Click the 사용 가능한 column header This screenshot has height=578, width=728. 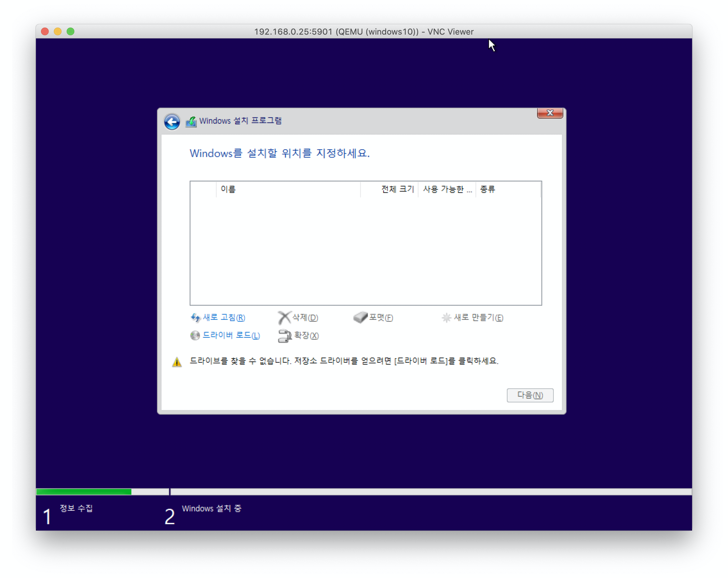click(x=447, y=189)
